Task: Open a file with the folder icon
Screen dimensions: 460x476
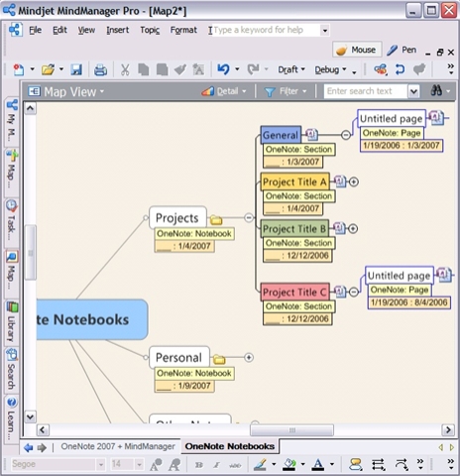Action: [48, 69]
